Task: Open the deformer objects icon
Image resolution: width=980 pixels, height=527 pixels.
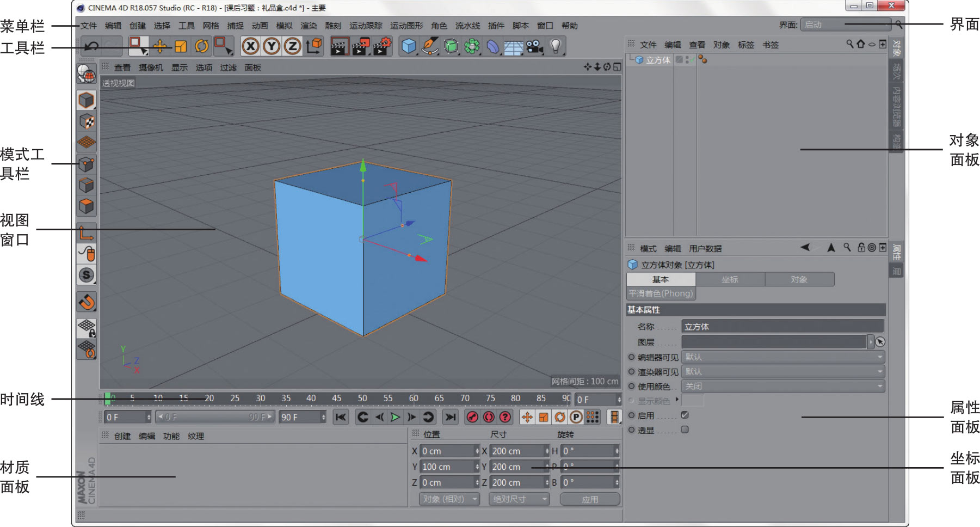Action: point(492,46)
